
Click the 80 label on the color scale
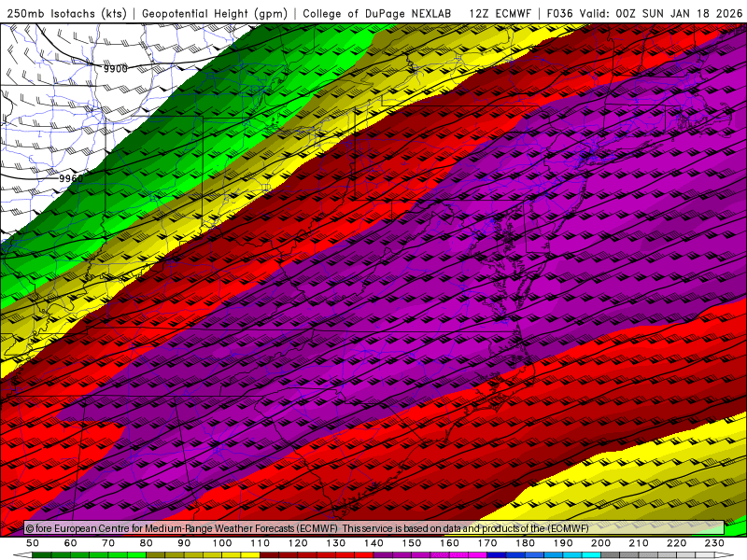click(x=147, y=543)
